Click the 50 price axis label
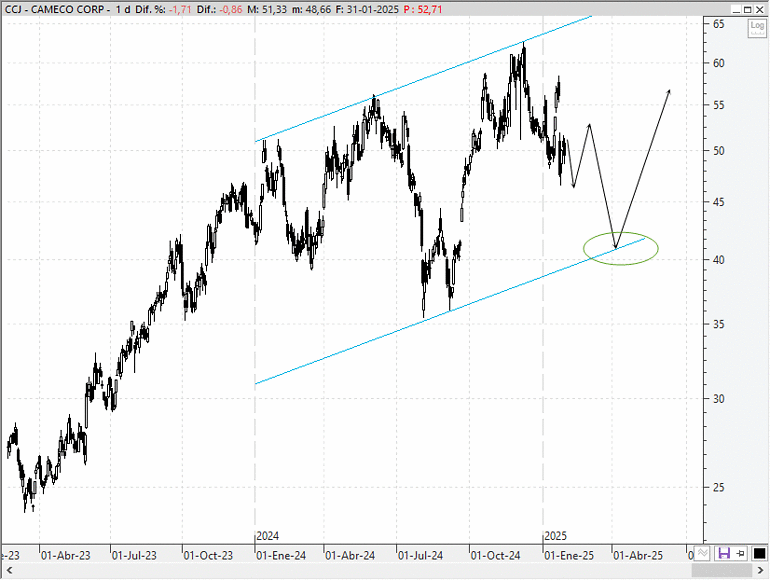 coord(718,151)
